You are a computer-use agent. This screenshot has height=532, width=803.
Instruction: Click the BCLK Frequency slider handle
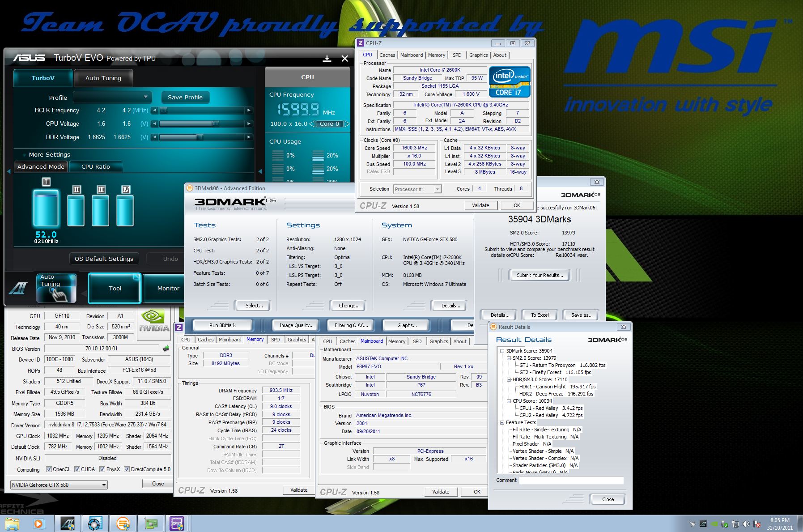coord(164,111)
